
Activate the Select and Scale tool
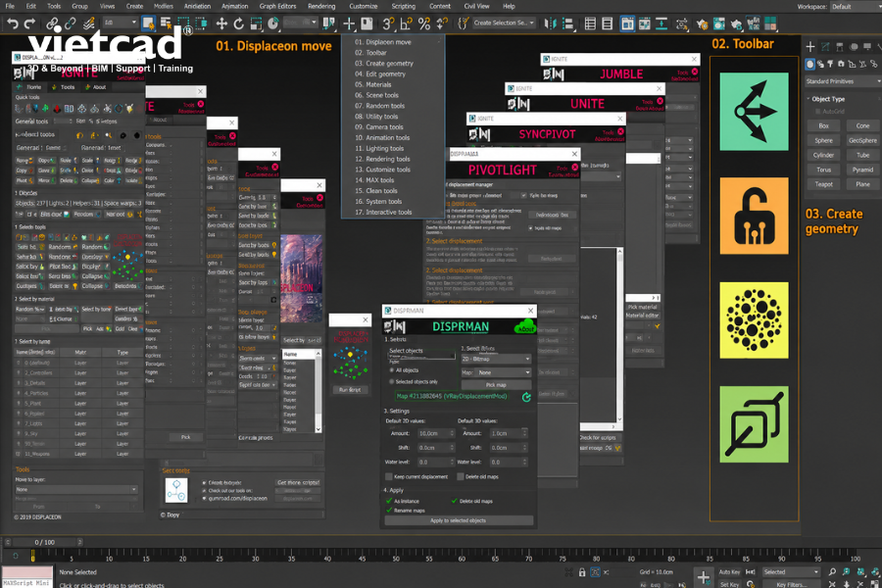pyautogui.click(x=256, y=24)
